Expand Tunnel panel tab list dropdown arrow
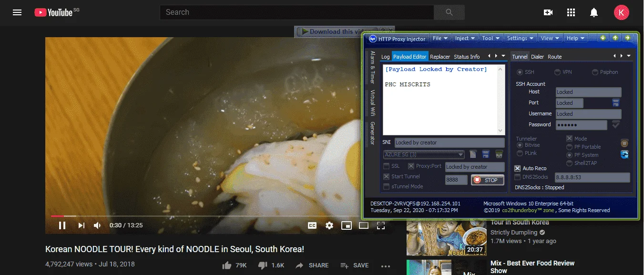644x275 pixels. point(628,56)
